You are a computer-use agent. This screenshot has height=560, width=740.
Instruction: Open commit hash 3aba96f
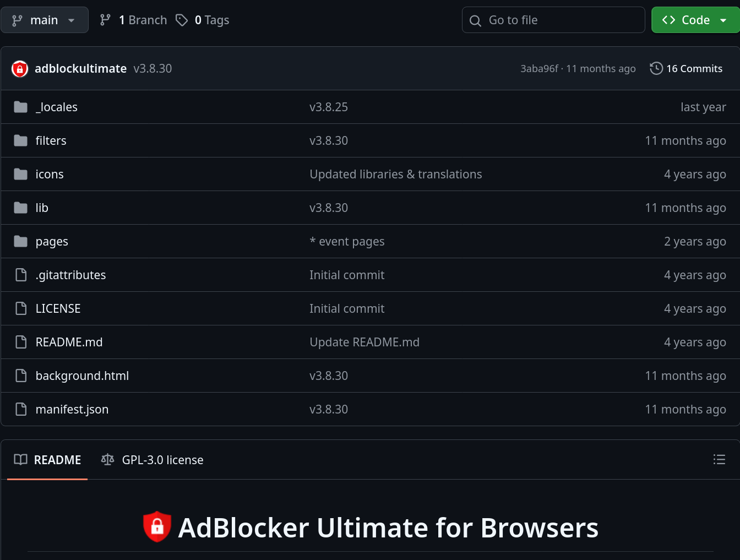(539, 69)
